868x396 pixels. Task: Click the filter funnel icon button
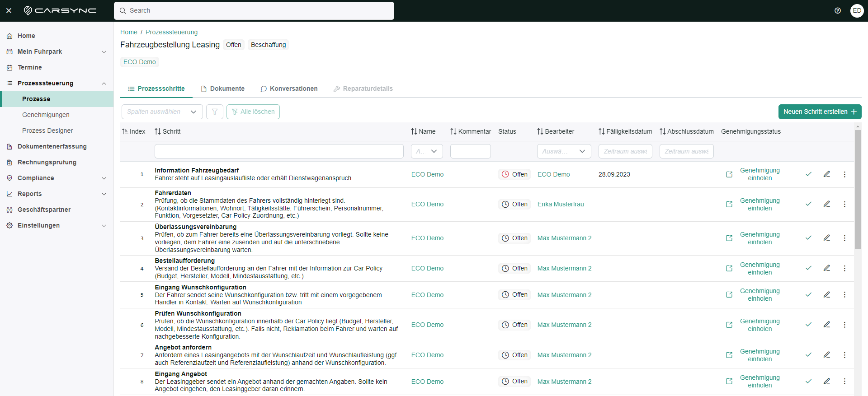[x=215, y=112]
